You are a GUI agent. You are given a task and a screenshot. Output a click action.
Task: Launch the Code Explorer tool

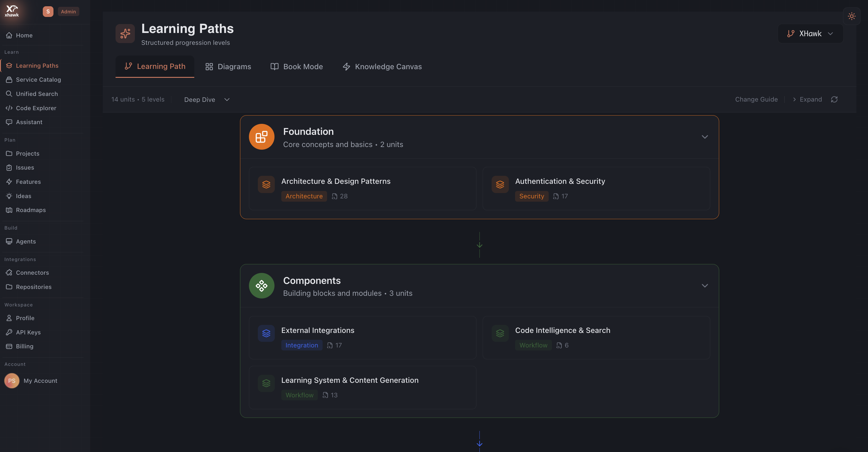(10, 108)
